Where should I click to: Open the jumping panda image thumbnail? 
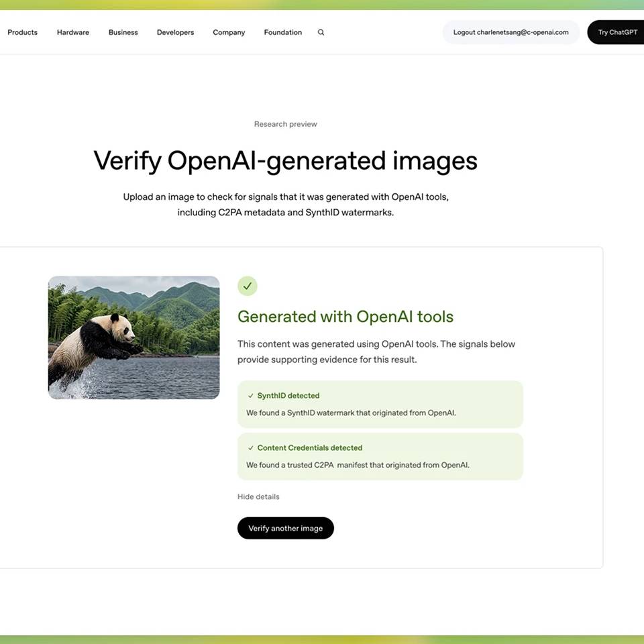coord(134,337)
